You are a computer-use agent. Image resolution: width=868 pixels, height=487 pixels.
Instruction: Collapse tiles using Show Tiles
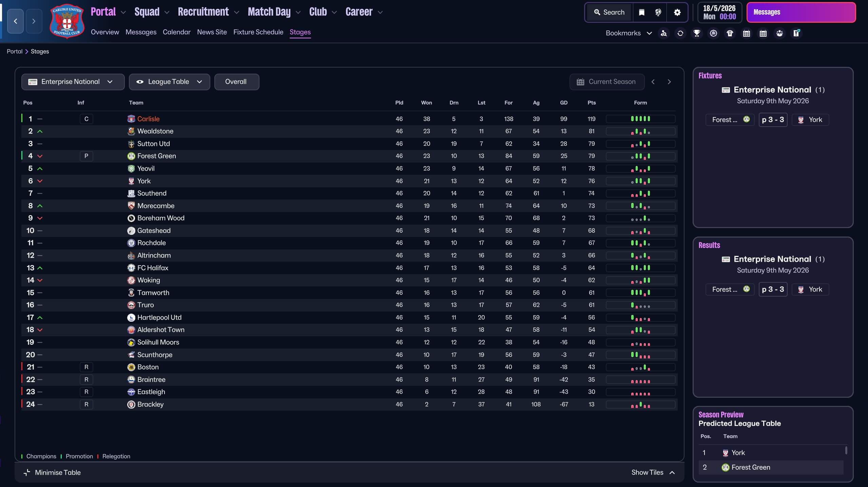653,472
